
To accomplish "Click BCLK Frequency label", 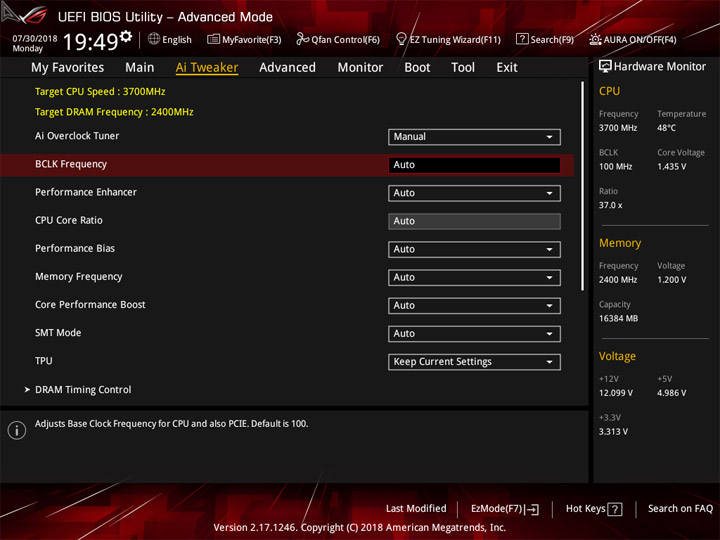I will pos(71,164).
